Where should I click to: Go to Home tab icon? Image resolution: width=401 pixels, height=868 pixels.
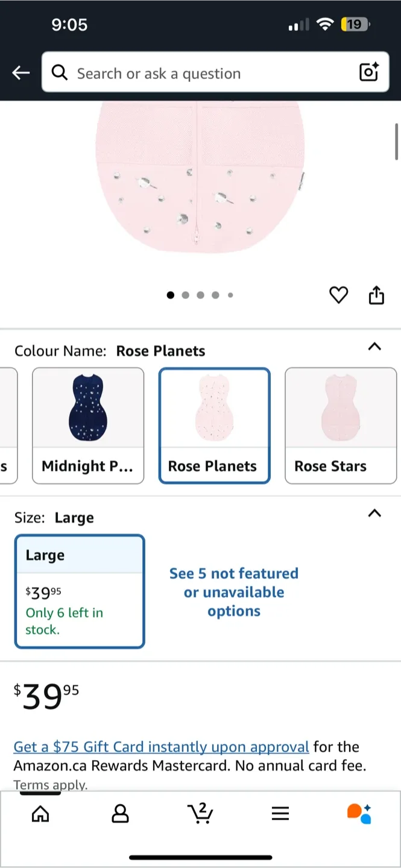[40, 814]
